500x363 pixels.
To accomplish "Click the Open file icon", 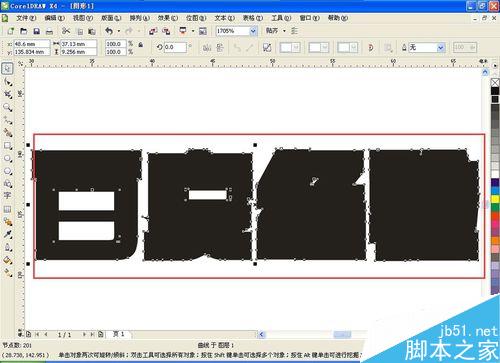I will tap(24, 31).
